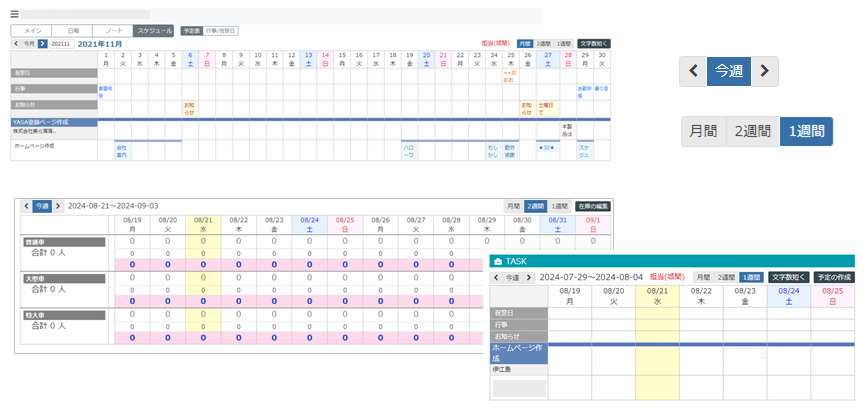Select the large 1週間 view toggle
This screenshot has height=415, width=866.
coord(806,131)
